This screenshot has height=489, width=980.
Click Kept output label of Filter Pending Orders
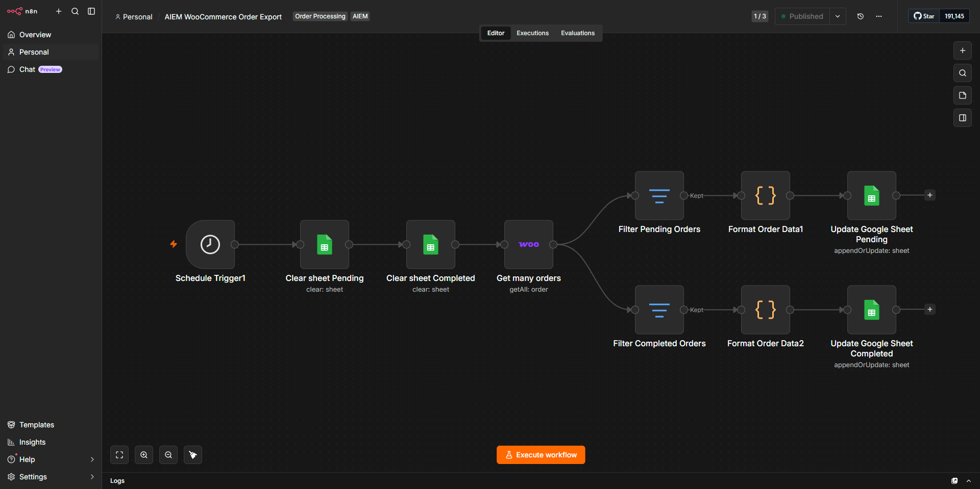click(x=697, y=196)
